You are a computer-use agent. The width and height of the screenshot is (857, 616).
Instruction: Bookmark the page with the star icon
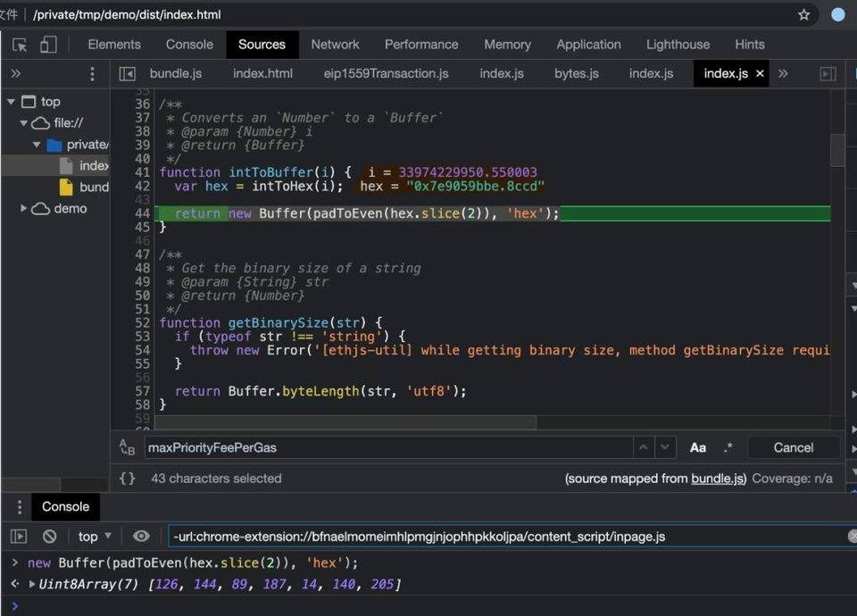pyautogui.click(x=803, y=15)
